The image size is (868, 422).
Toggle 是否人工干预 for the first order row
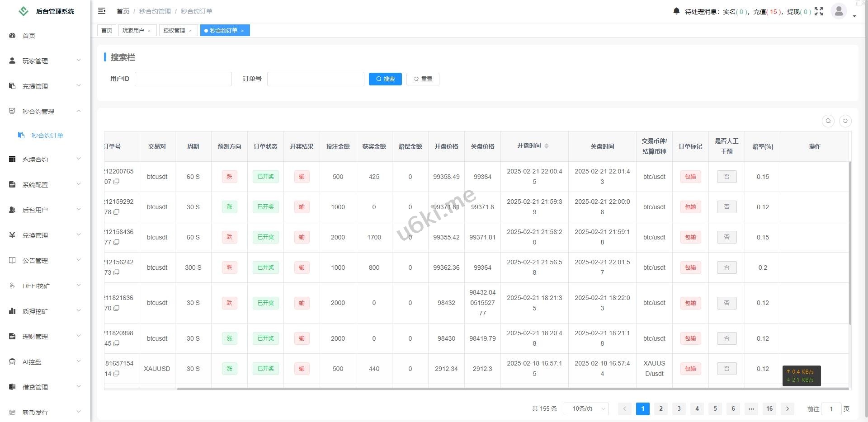(726, 177)
